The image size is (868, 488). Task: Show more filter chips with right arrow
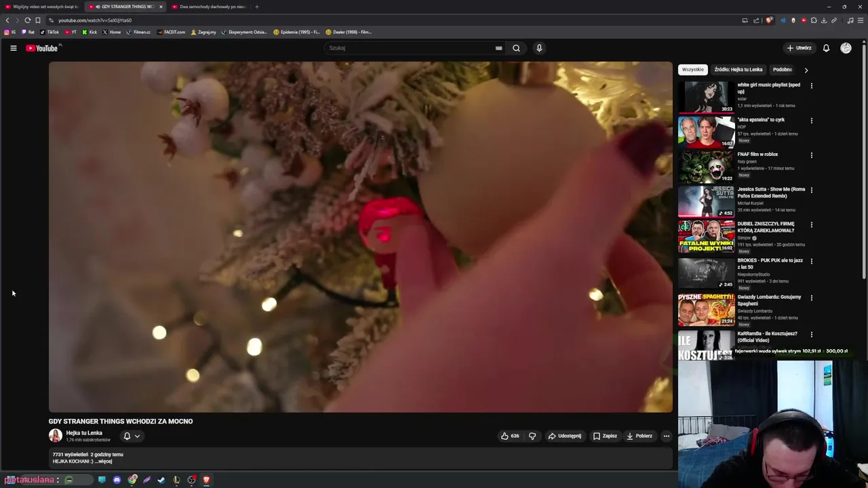pyautogui.click(x=806, y=70)
